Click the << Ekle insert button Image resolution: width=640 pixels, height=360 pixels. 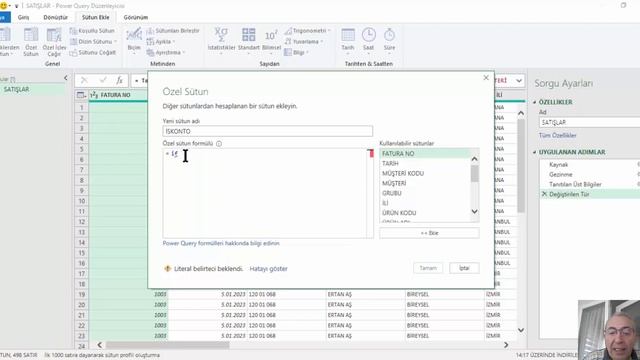pos(429,233)
